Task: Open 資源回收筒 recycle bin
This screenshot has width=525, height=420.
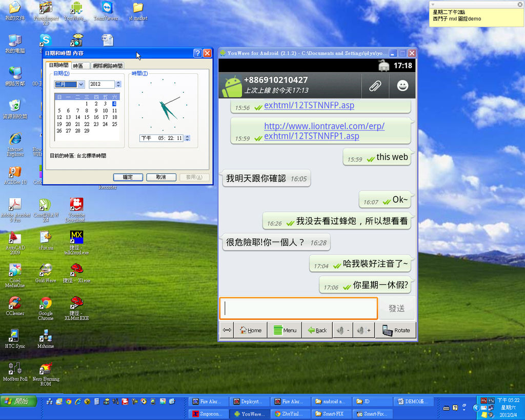Action: (15, 110)
